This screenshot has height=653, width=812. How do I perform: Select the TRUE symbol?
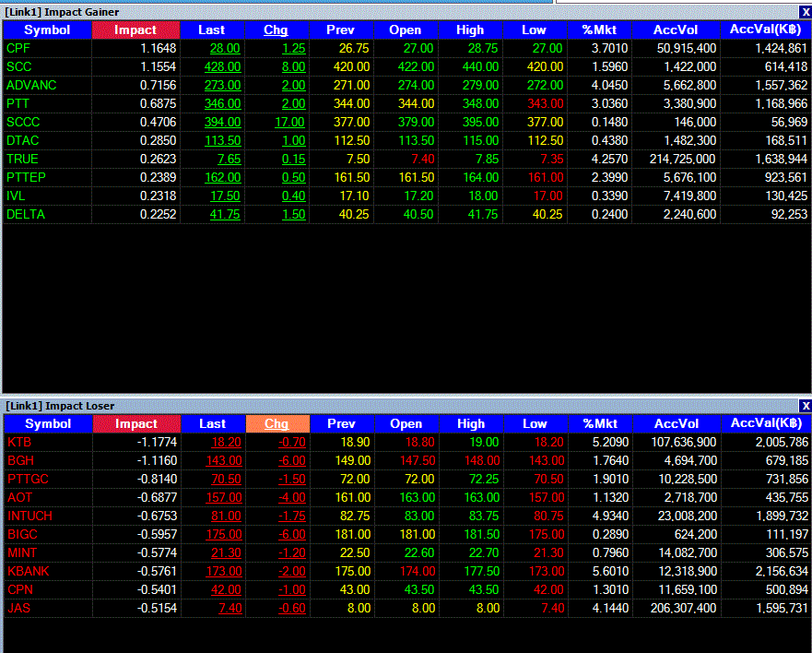coord(22,160)
